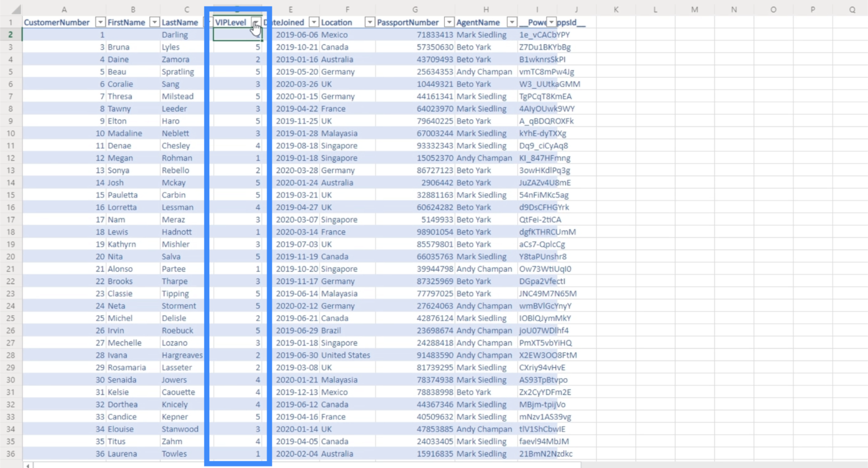
Task: Select cell with last name Hadnott
Action: (186, 232)
